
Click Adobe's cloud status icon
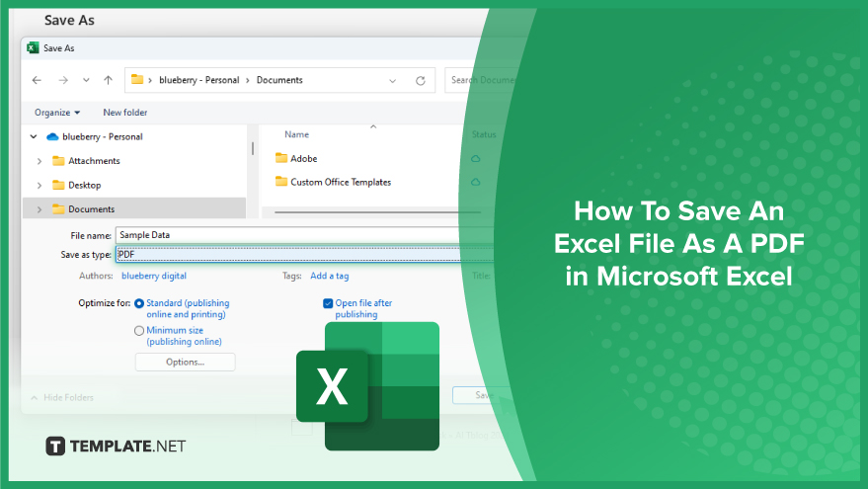(x=476, y=159)
